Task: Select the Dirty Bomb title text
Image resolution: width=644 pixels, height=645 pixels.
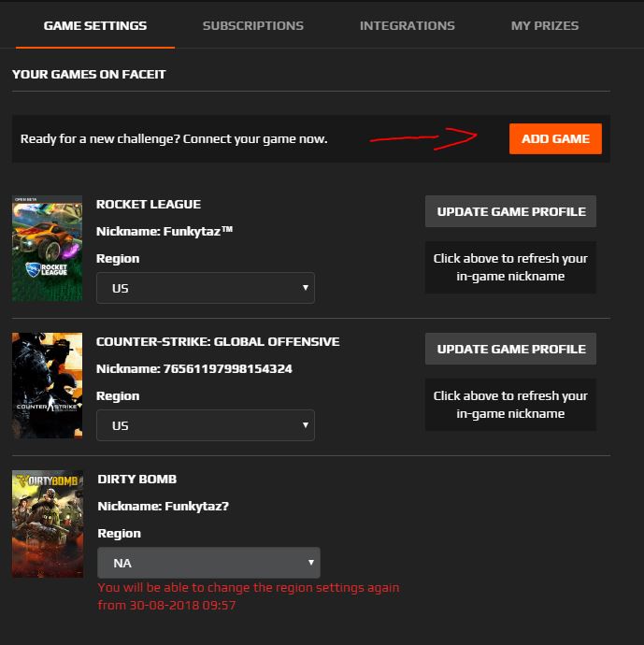Action: pos(137,479)
